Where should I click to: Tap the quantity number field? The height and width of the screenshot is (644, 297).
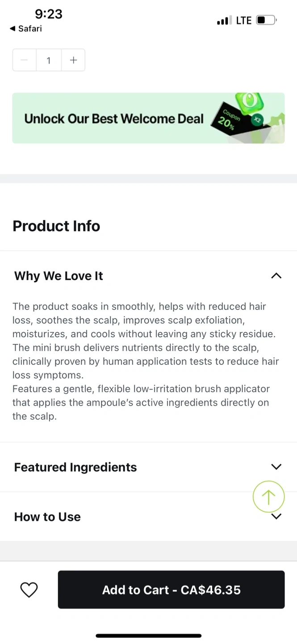(49, 60)
